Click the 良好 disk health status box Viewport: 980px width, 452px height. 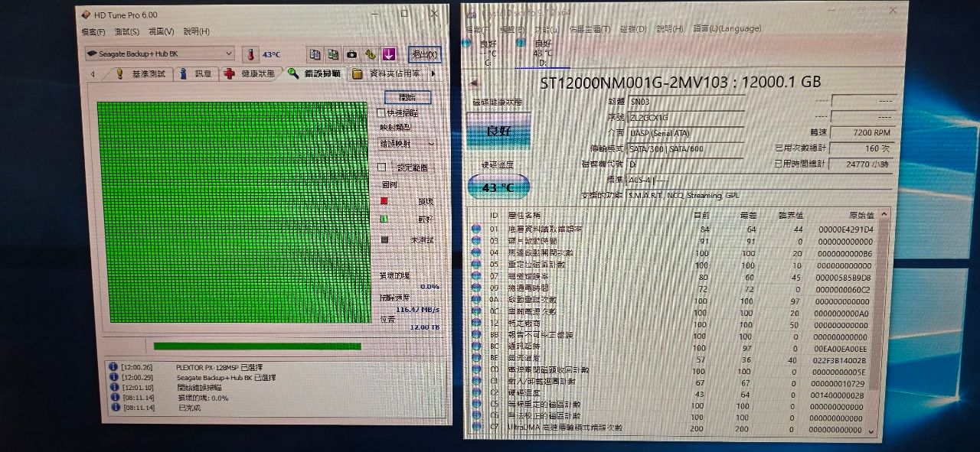tap(498, 132)
